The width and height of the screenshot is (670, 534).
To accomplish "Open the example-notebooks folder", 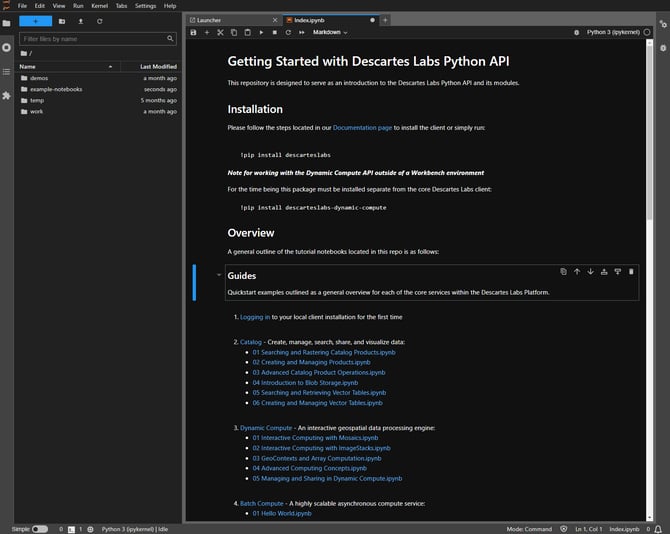I will coord(56,89).
